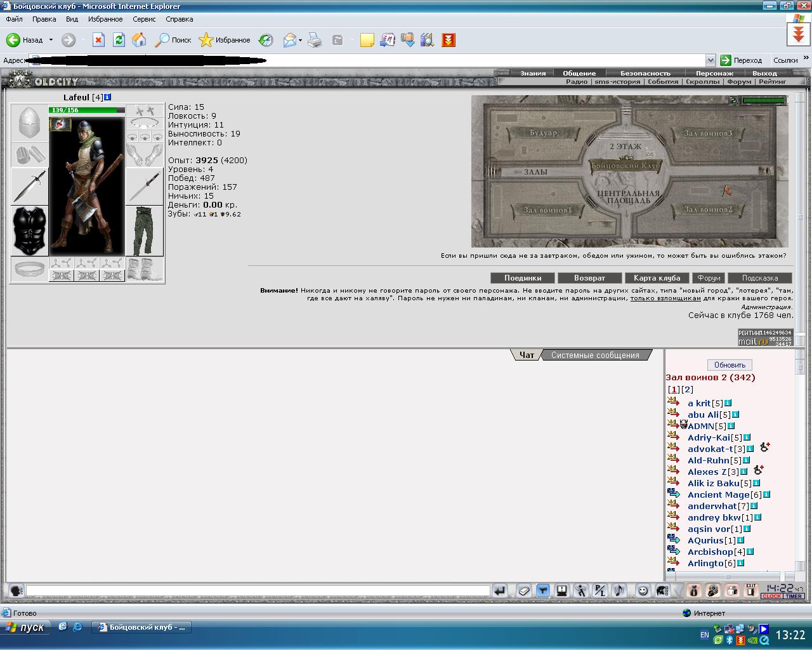Save chat with the floppy disk icon
This screenshot has width=812, height=650.
pos(561,591)
